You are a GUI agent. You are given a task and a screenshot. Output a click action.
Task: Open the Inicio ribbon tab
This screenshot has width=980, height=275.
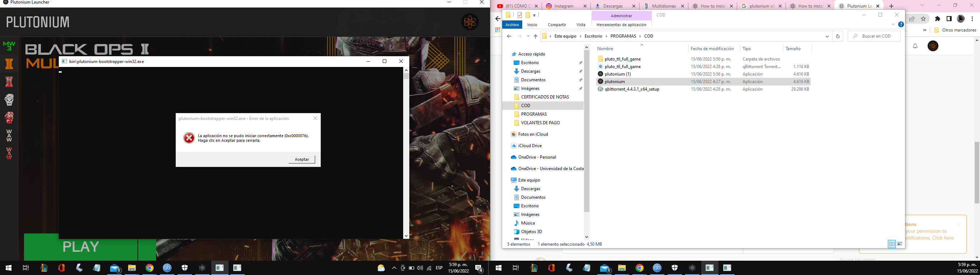pyautogui.click(x=532, y=25)
